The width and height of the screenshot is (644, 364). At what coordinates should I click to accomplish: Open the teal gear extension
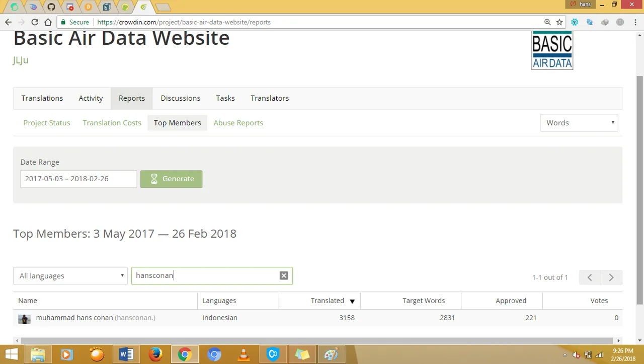pyautogui.click(x=575, y=22)
